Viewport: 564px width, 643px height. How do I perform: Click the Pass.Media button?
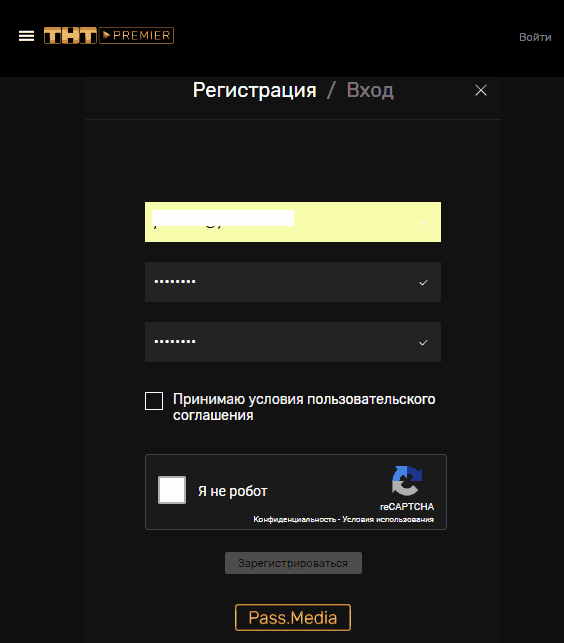[293, 618]
